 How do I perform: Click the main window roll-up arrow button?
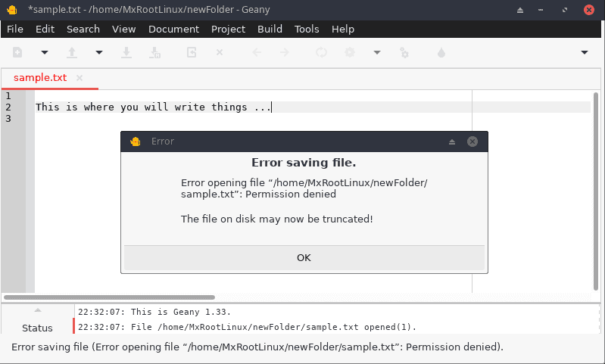520,10
